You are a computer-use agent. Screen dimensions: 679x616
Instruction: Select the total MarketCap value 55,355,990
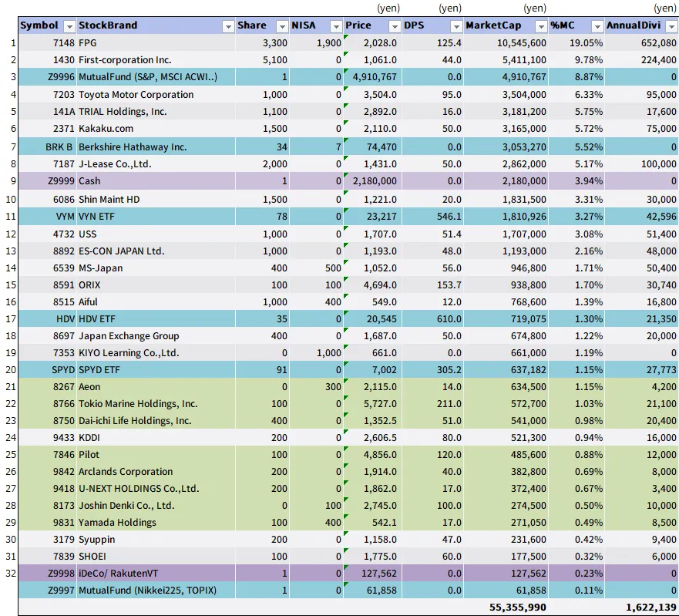[x=518, y=608]
